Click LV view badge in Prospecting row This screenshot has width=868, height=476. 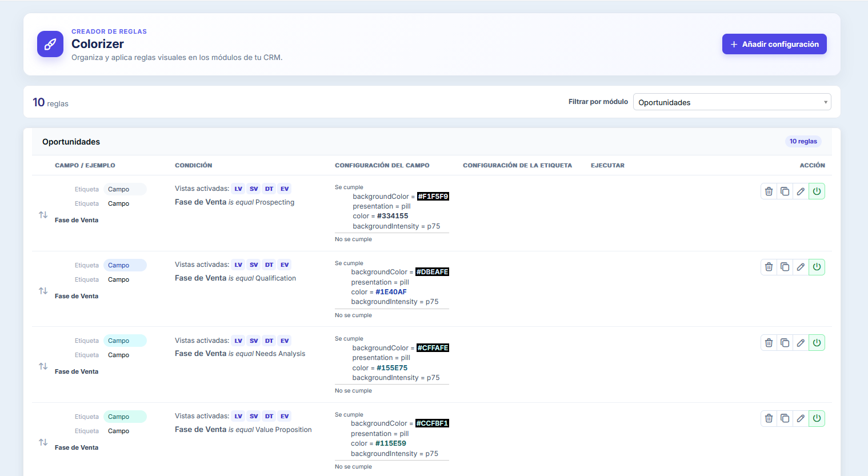pyautogui.click(x=238, y=189)
